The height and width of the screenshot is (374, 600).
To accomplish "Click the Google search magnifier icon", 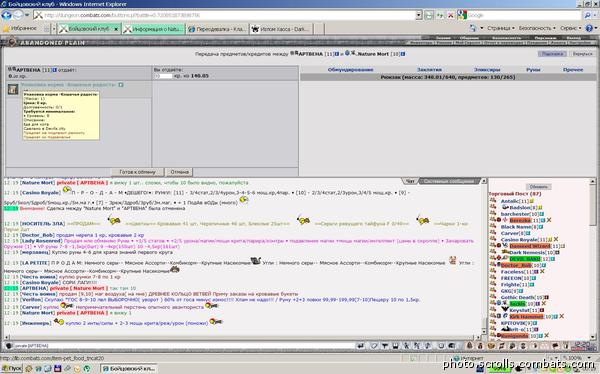I will (x=587, y=15).
